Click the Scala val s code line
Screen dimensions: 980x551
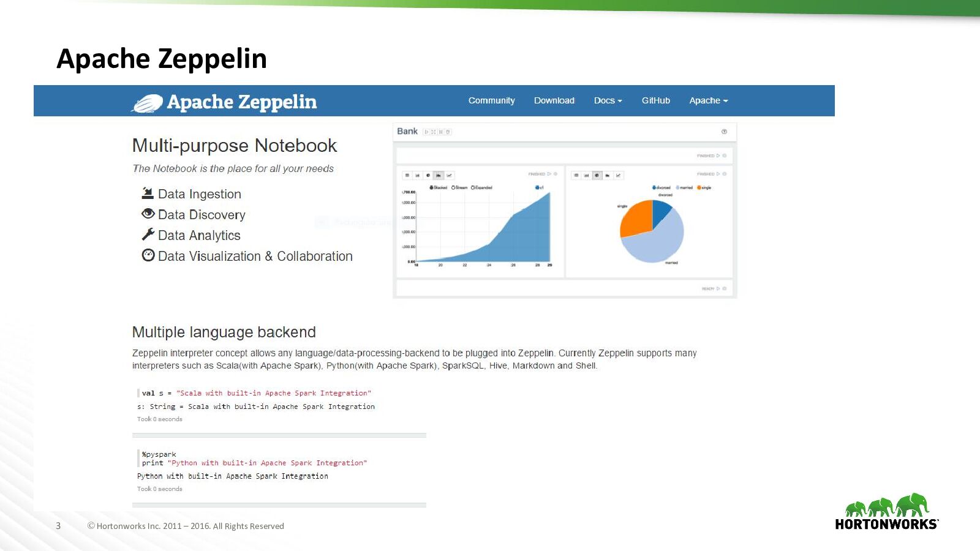point(257,393)
